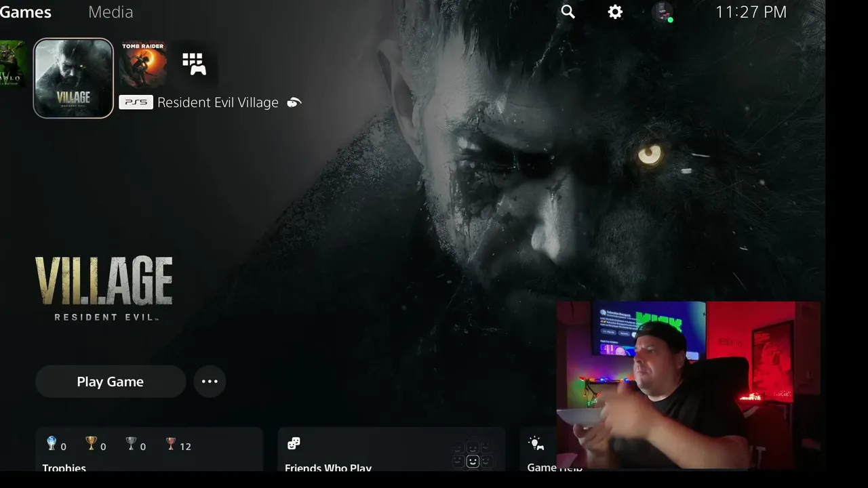Click the Village Resident Evil logo
The width and height of the screenshot is (868, 488).
click(x=104, y=289)
